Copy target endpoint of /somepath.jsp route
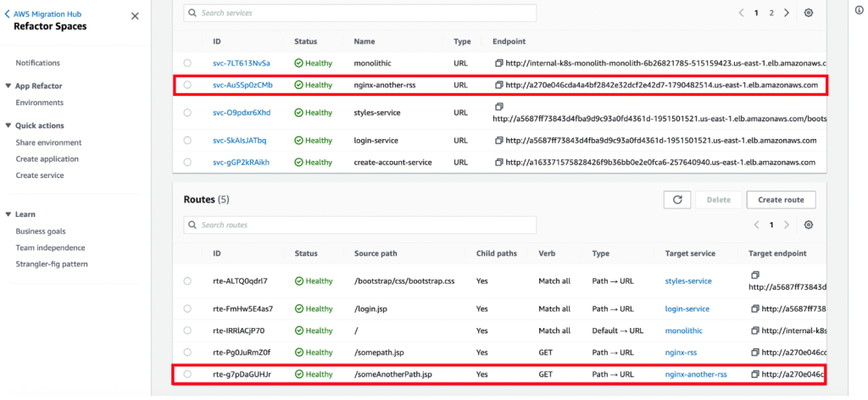The image size is (868, 400). point(755,352)
